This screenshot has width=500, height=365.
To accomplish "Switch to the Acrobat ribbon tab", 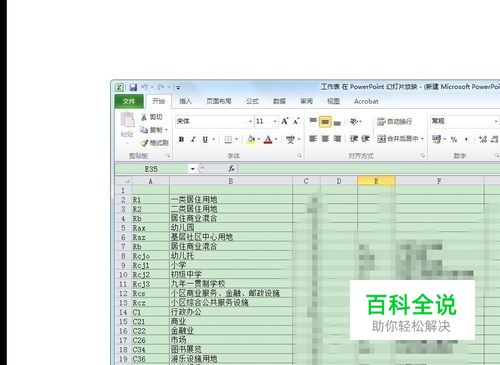I will [366, 101].
